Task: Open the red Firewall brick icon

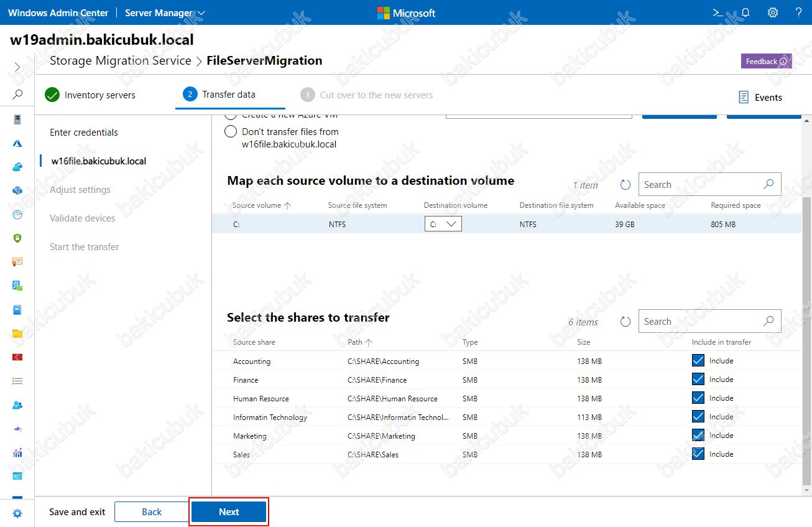Action: (17, 357)
